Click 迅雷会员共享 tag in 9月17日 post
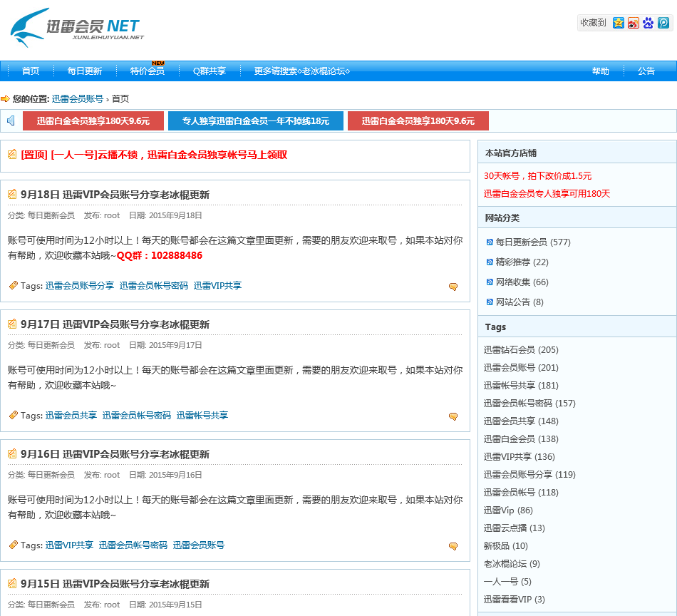Image resolution: width=677 pixels, height=616 pixels. click(x=71, y=415)
